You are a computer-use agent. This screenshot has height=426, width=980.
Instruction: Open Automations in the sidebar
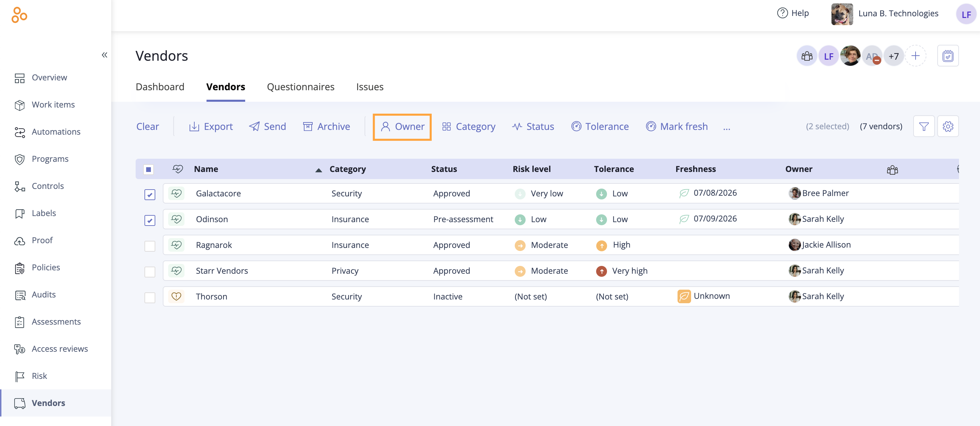[x=56, y=132]
